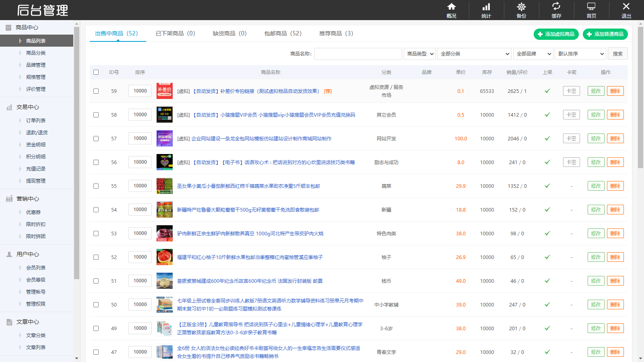644x362 pixels.
Task: Toggle the 上架 green checkmark for product 55
Action: tap(547, 186)
